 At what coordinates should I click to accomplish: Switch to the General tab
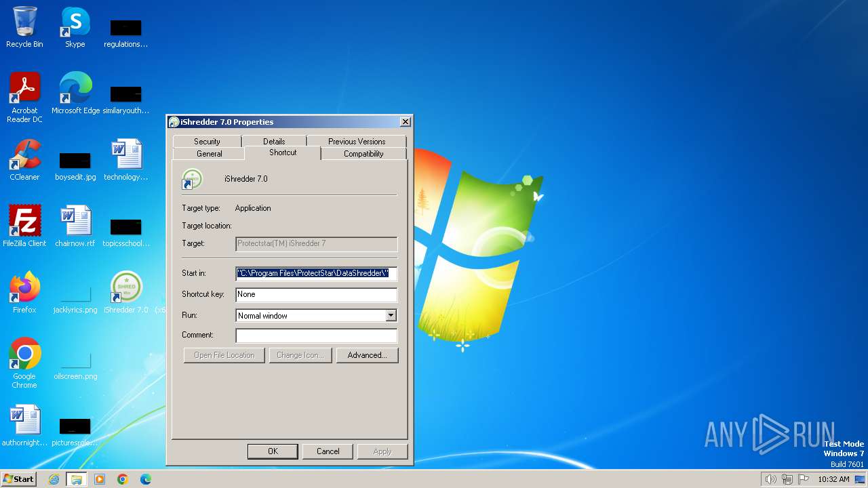[210, 154]
